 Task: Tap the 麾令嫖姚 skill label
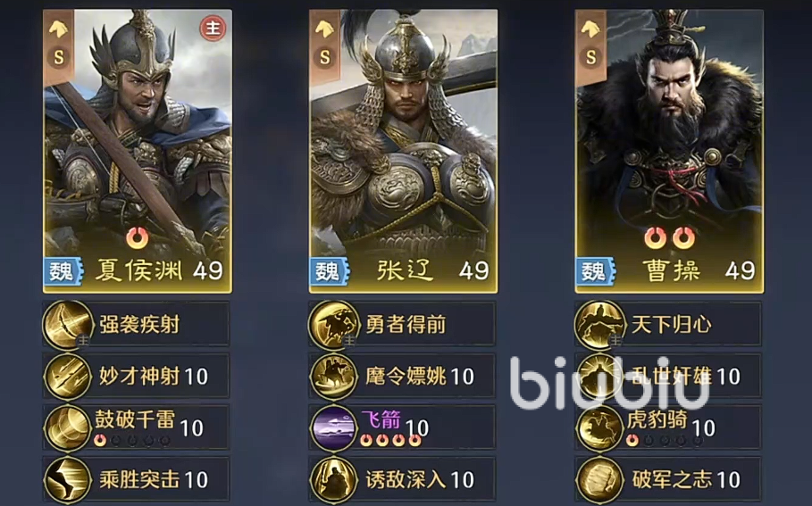click(406, 376)
